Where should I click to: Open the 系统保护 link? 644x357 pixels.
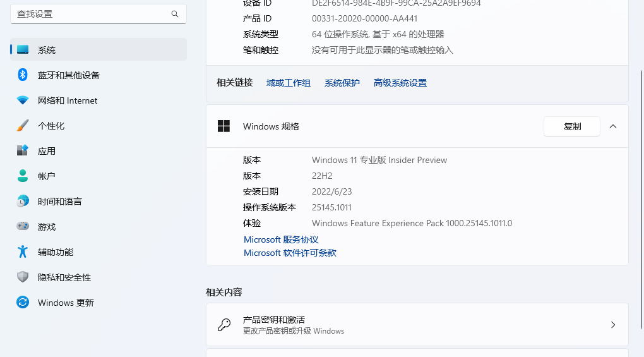(x=342, y=83)
